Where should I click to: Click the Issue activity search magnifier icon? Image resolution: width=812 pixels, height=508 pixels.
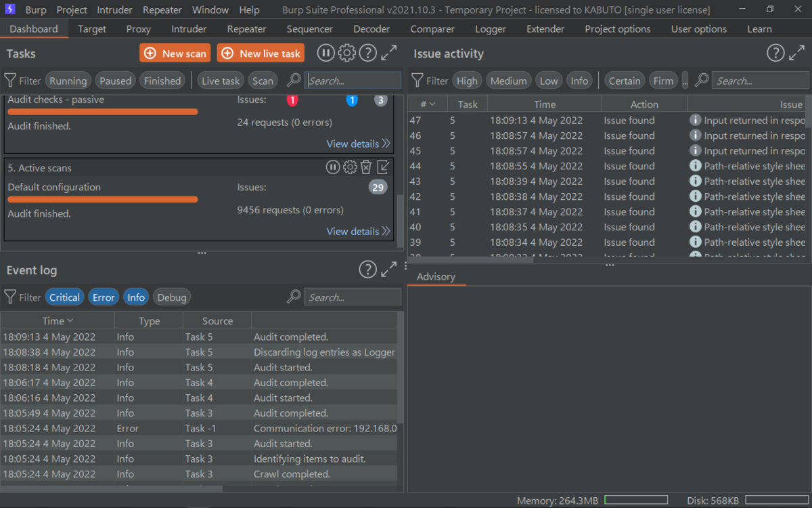702,80
